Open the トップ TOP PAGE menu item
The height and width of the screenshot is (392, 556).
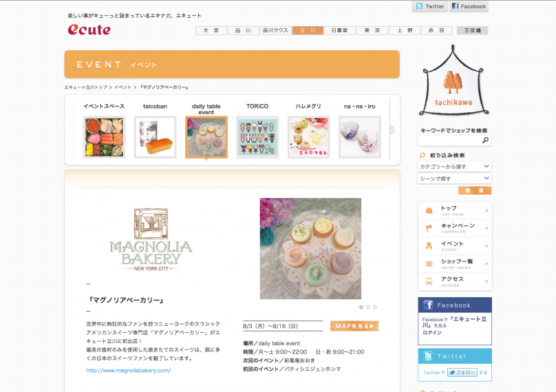point(455,210)
